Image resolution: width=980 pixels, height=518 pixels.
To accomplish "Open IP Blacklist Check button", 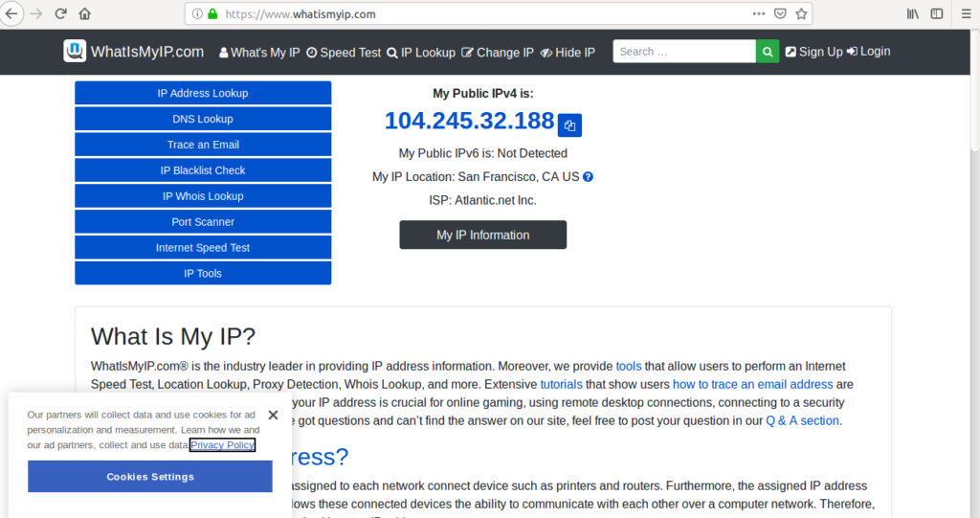I will (x=203, y=170).
